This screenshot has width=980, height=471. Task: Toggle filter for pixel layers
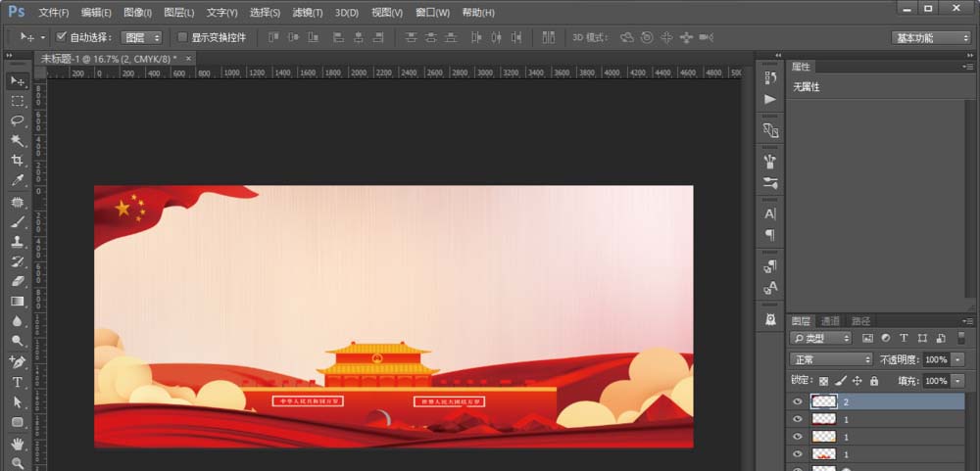coord(867,338)
